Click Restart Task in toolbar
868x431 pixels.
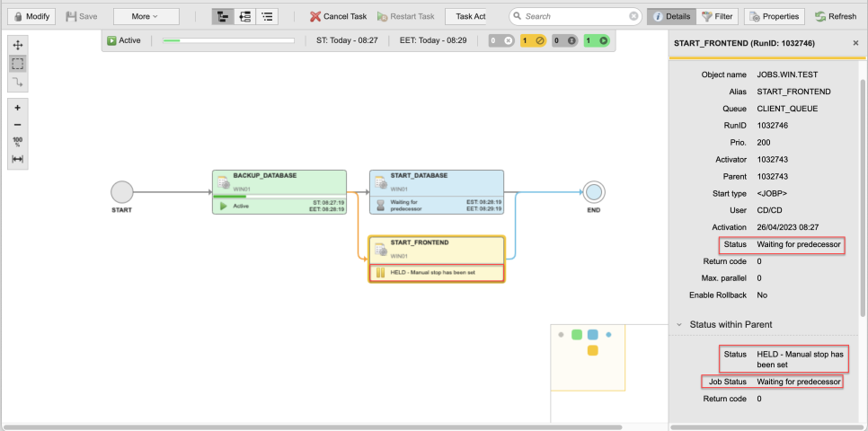click(x=406, y=16)
